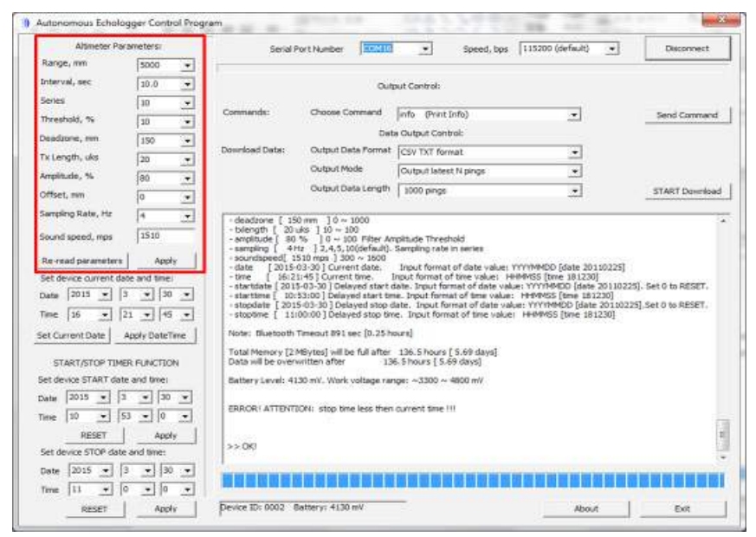Image resolution: width=756 pixels, height=537 pixels.
Task: Open the Range mm dropdown
Action: click(x=187, y=65)
